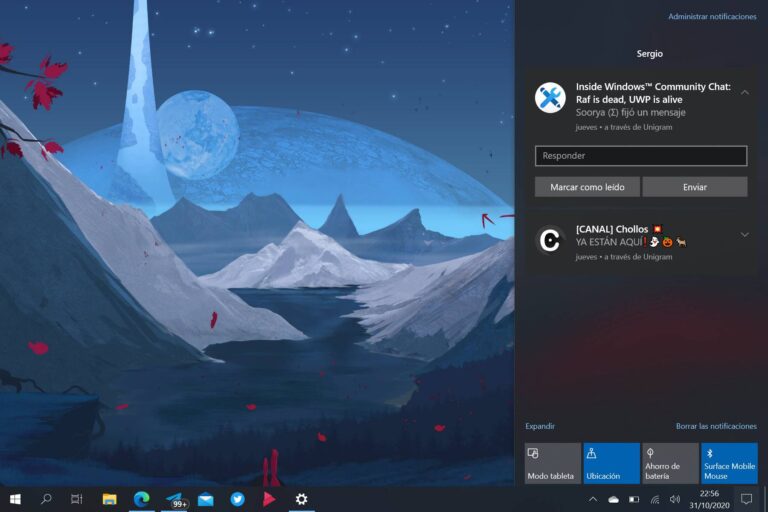
Task: Open the Windows Start menu
Action: point(15,499)
